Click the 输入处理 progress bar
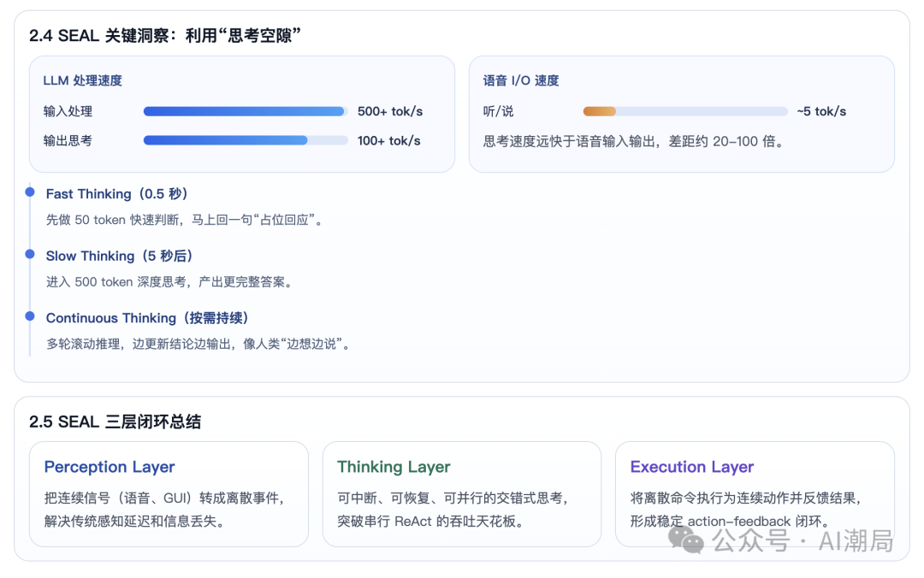 [244, 111]
